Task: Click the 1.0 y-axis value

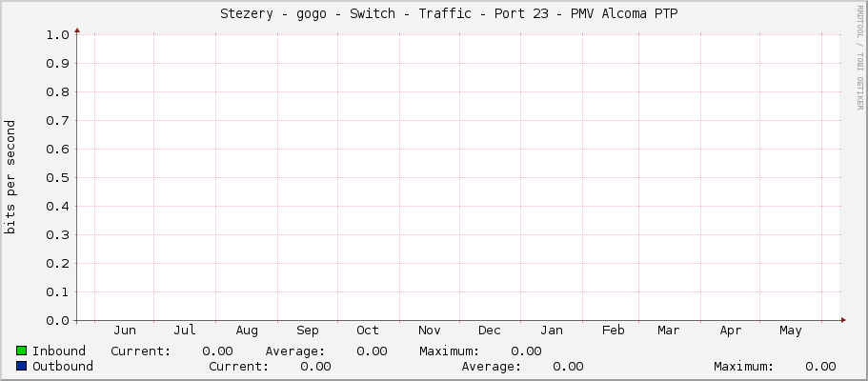Action: (x=57, y=35)
